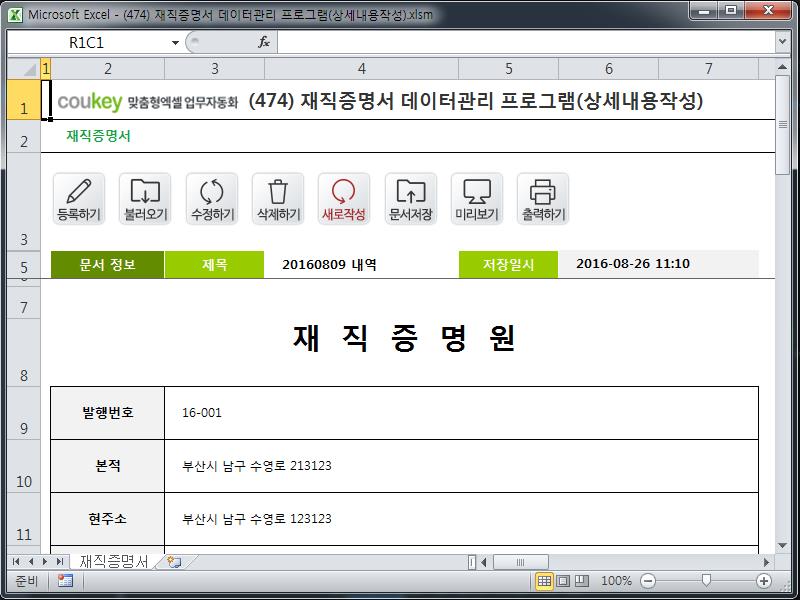Select the 수정하기 refresh arrows icon
Screen dimensions: 800x600
click(212, 199)
